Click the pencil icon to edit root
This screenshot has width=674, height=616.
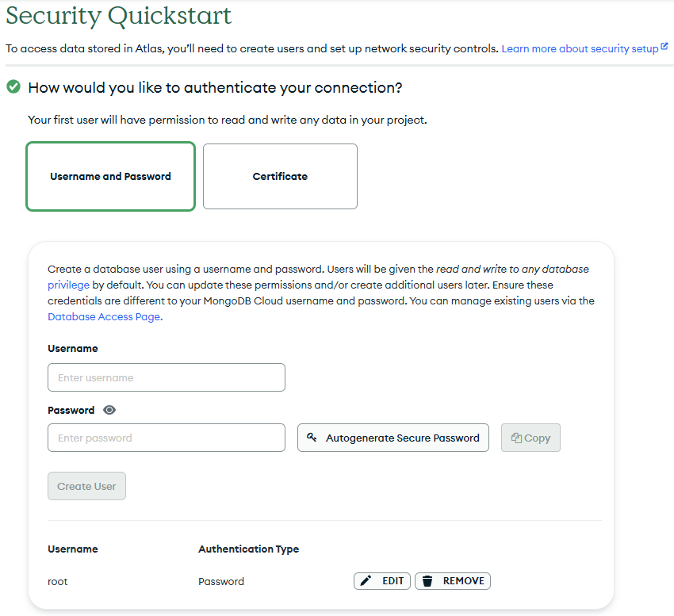coord(366,581)
